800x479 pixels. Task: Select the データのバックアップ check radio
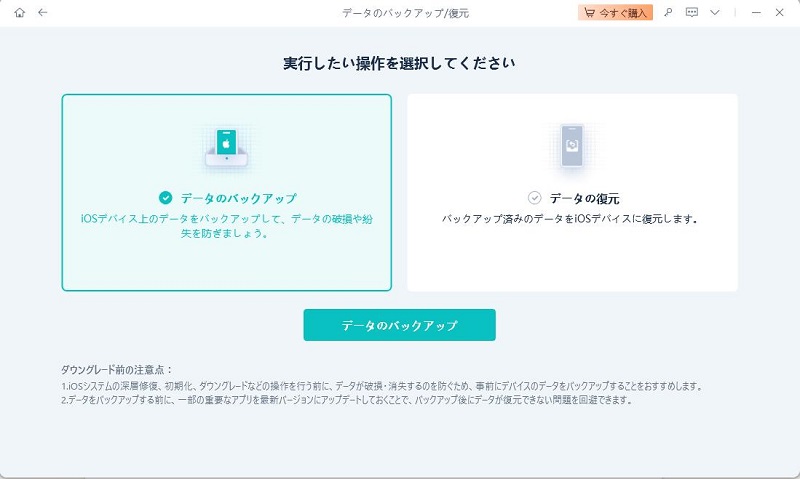(x=165, y=197)
